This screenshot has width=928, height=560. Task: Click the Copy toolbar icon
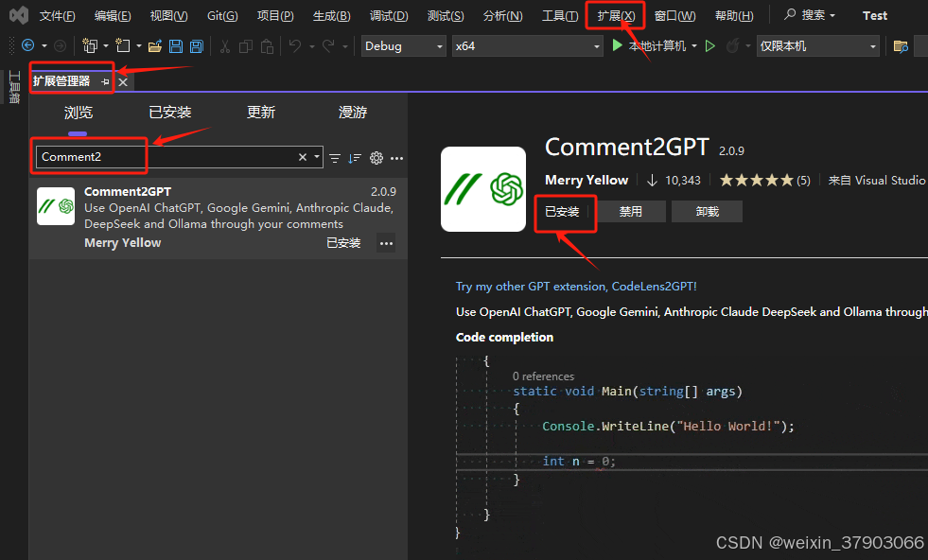[246, 45]
